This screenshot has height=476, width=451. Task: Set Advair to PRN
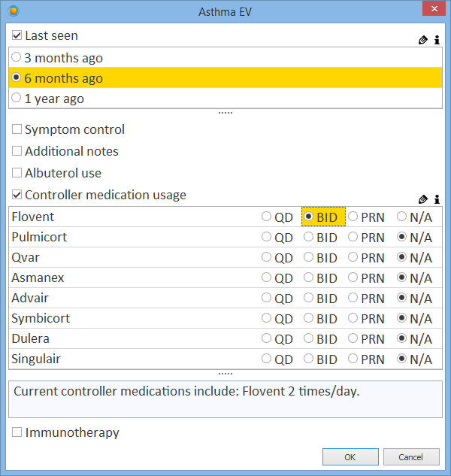point(353,298)
